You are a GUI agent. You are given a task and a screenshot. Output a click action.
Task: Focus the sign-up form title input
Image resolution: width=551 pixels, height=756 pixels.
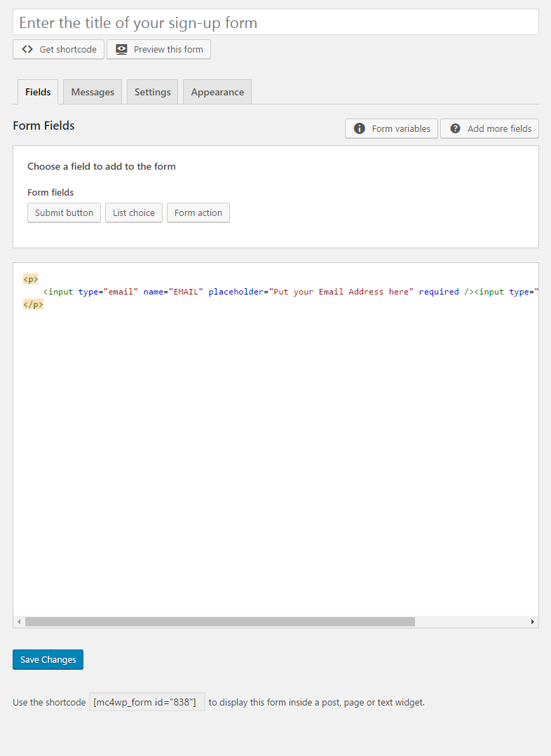click(x=275, y=22)
